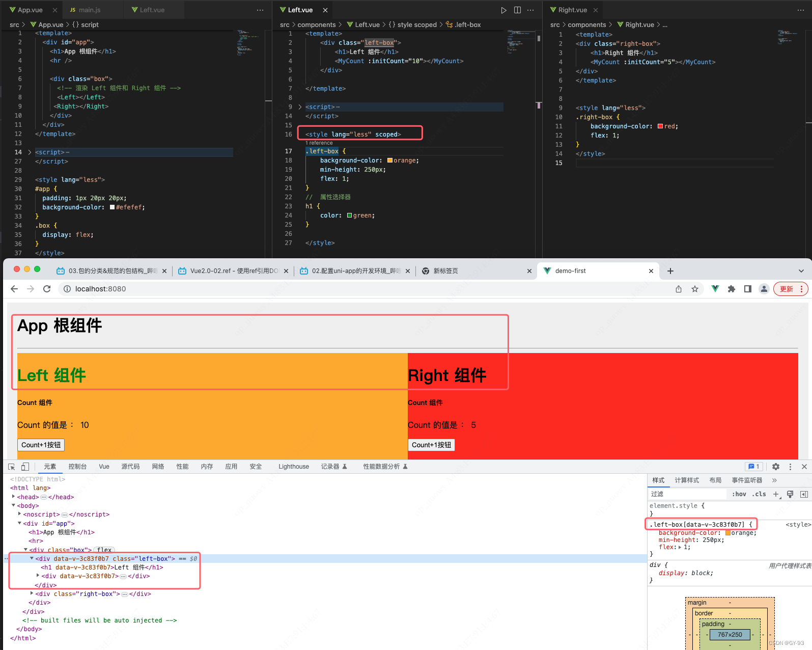This screenshot has height=650, width=812.
Task: Close the Right.vue editor tab
Action: pos(596,10)
